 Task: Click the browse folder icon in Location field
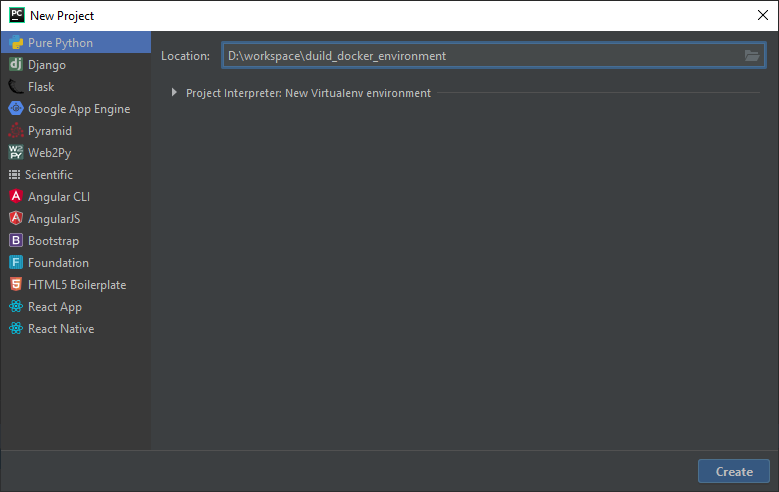tap(752, 56)
